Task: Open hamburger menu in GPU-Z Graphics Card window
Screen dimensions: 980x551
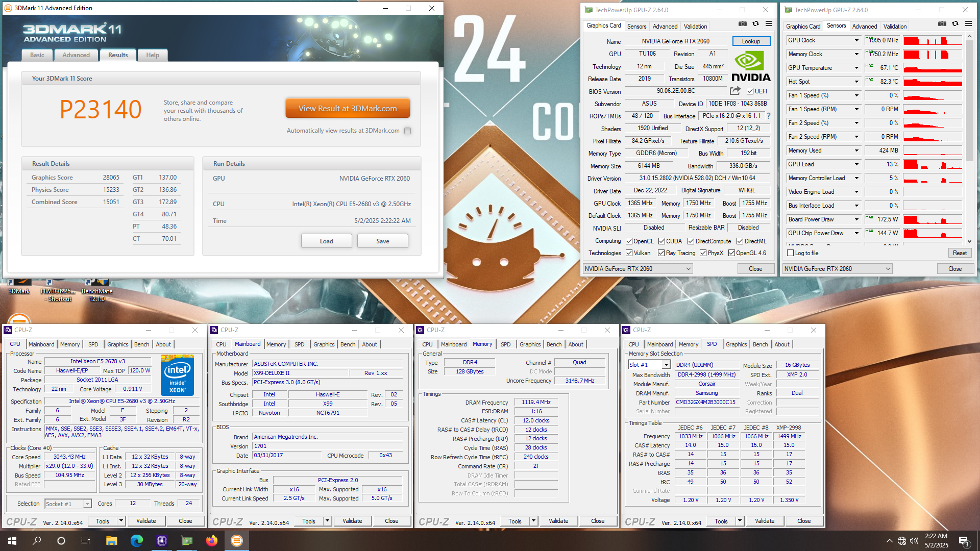Action: pyautogui.click(x=769, y=24)
